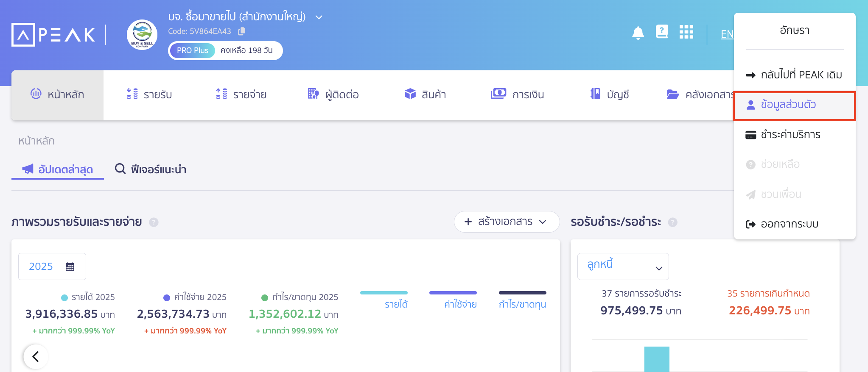Click the light blue bar in chart

pos(656,359)
